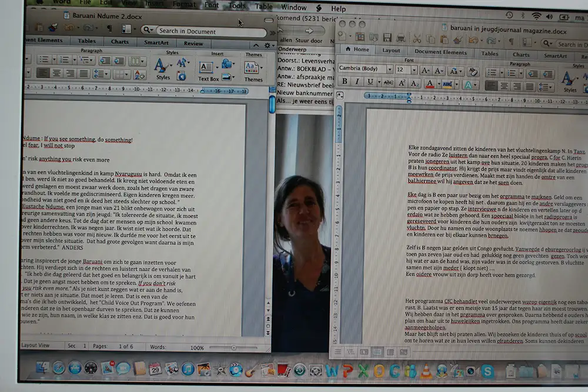Image resolution: width=588 pixels, height=392 pixels.
Task: Click Undo arrow in jeugdjournaal magazine toolbar
Action: [473, 40]
